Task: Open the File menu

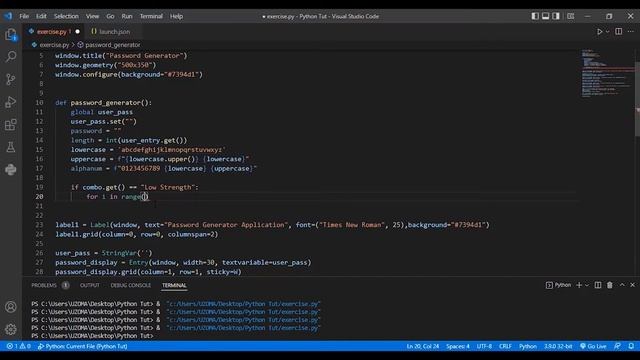Action: (x=24, y=16)
